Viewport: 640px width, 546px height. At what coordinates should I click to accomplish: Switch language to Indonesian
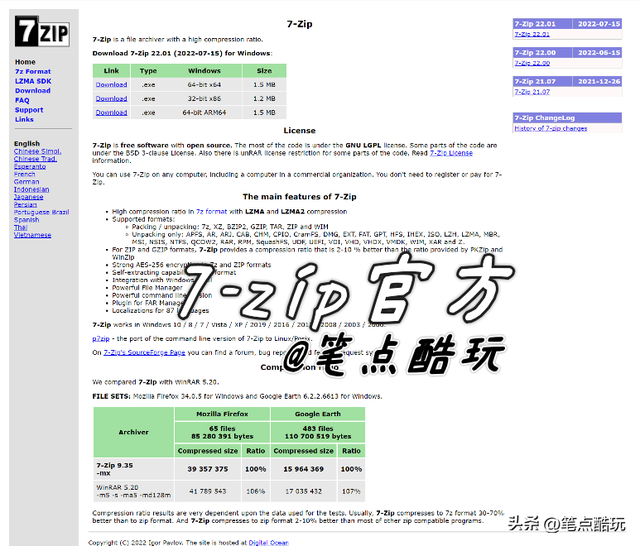pyautogui.click(x=31, y=189)
